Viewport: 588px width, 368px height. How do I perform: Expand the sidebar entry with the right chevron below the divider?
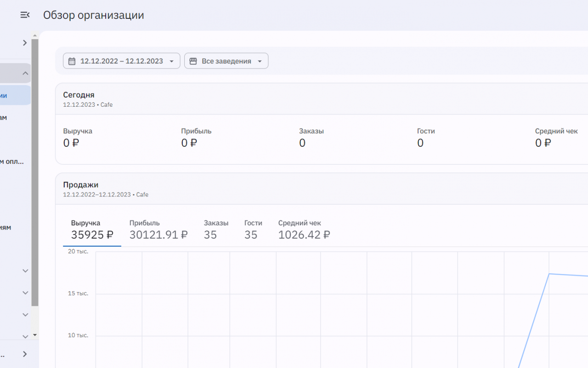point(25,354)
